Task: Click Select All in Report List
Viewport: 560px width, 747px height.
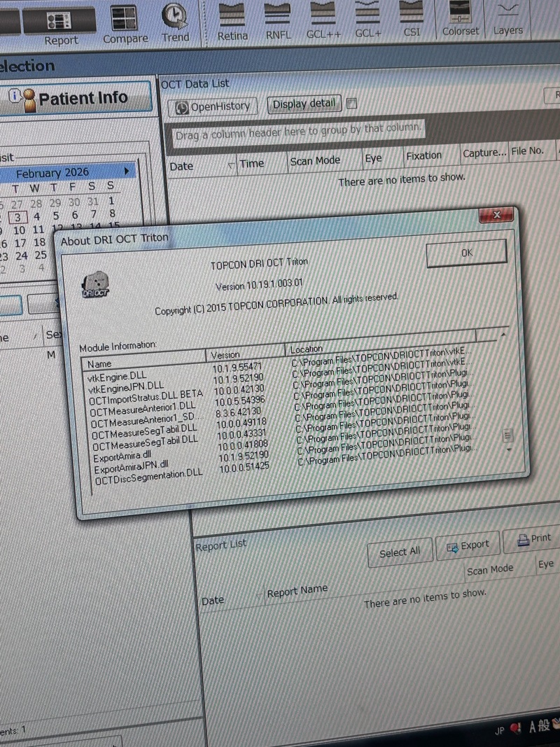Action: point(399,552)
